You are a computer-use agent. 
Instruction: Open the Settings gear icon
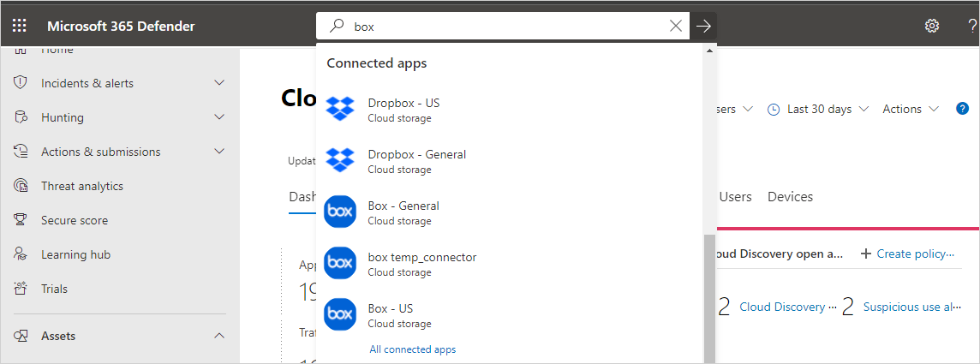[932, 26]
